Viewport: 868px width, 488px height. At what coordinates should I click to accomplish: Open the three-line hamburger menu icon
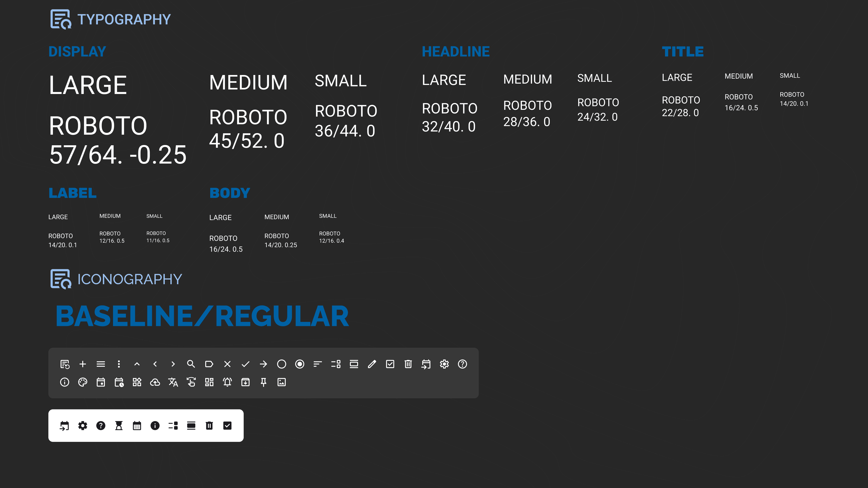click(101, 364)
